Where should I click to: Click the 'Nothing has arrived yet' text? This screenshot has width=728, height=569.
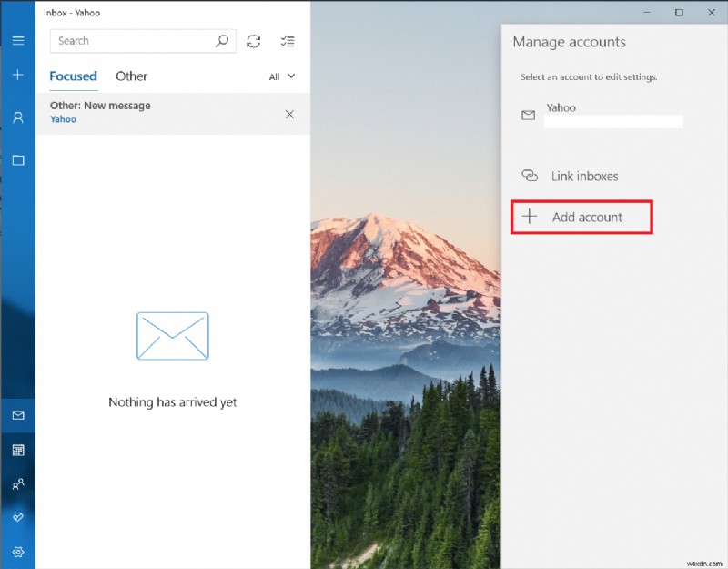click(172, 402)
